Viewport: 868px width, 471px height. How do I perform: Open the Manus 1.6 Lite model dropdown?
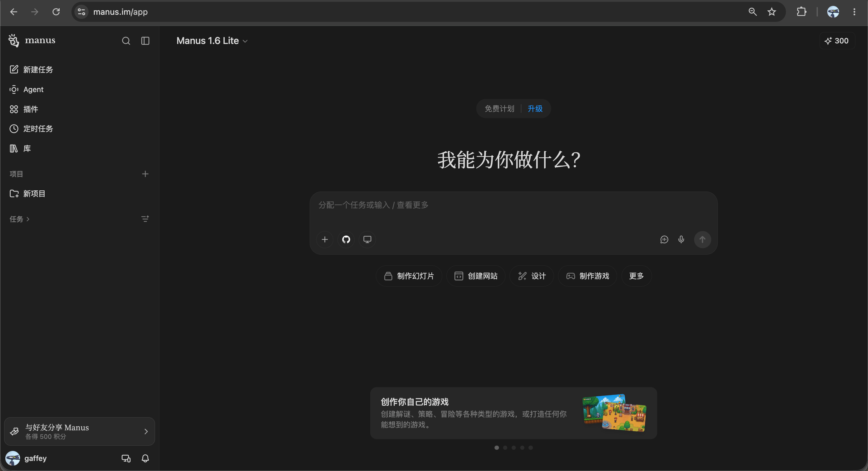click(x=212, y=41)
